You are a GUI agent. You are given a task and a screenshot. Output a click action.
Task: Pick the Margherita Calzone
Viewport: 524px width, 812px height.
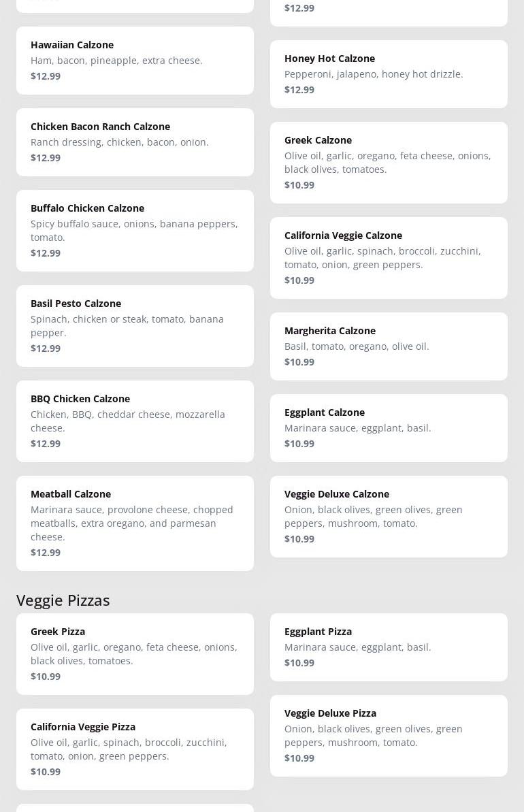coord(389,346)
